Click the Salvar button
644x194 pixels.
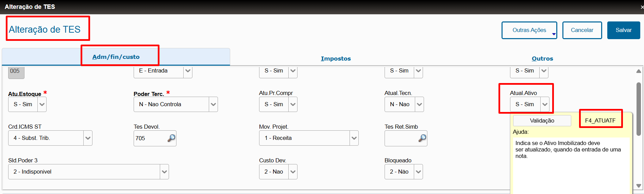(624, 30)
